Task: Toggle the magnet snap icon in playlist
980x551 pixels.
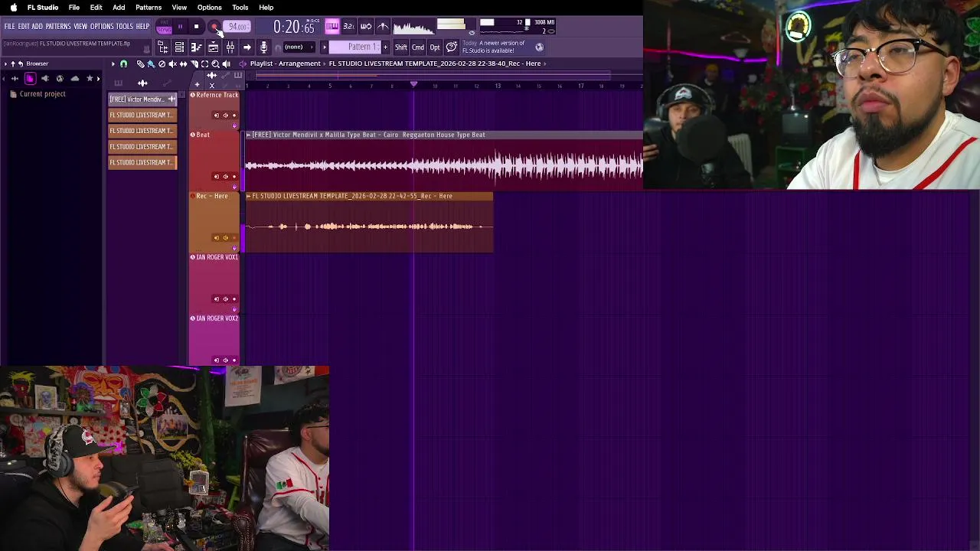Action: [x=124, y=64]
